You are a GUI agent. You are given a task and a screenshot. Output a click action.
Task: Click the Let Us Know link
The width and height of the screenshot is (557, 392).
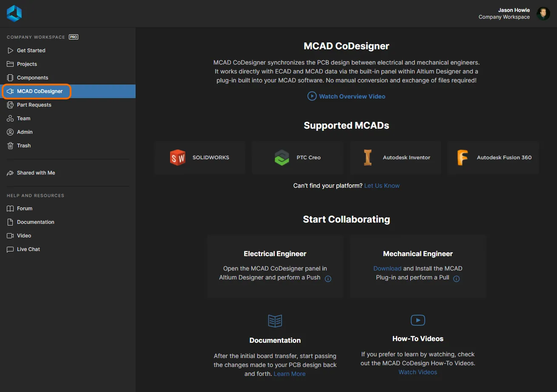[382, 186]
